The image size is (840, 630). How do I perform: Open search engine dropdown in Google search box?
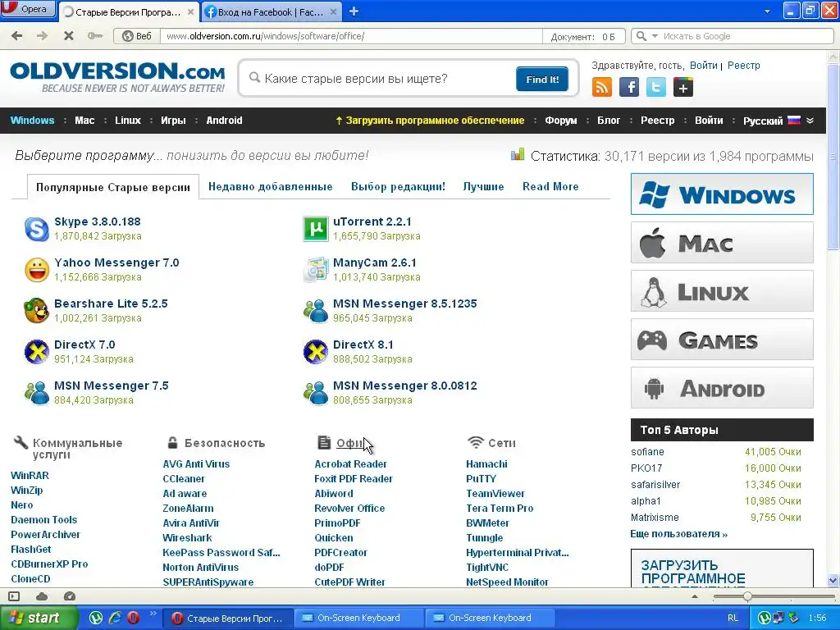tap(654, 36)
